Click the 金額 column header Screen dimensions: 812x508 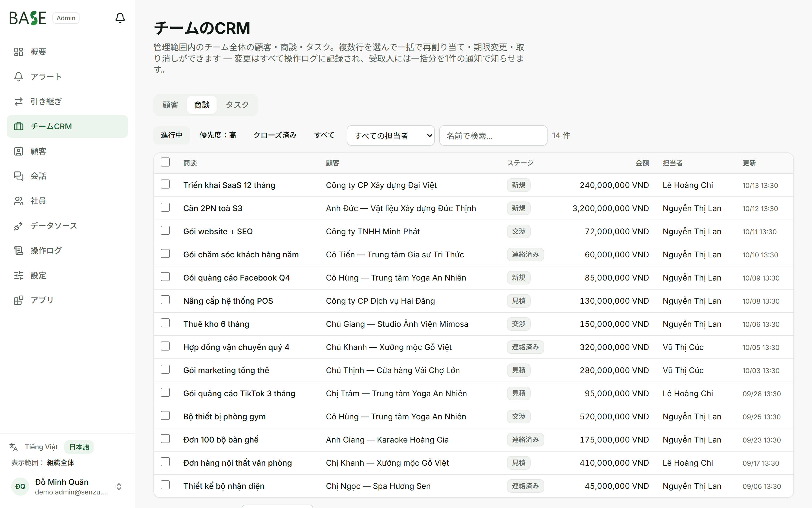coord(642,163)
